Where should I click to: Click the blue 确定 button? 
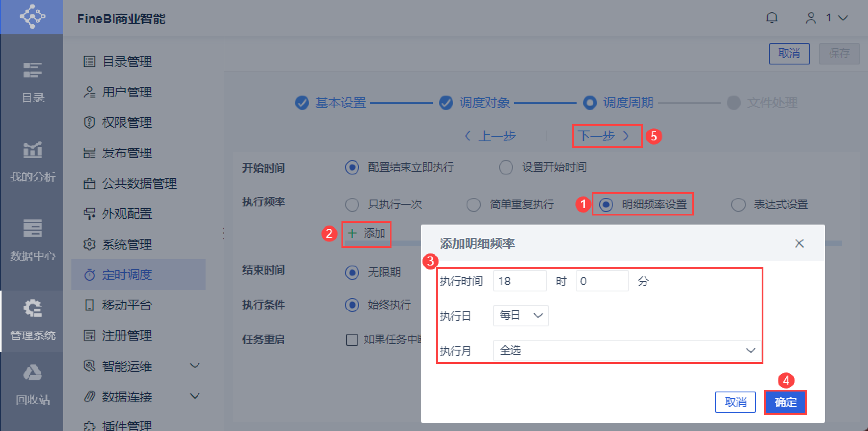tap(785, 402)
